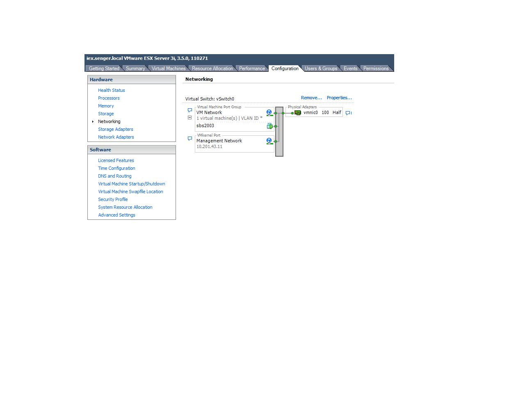Click the arrow marker beside Networking in Hardware
Image resolution: width=525 pixels, height=420 pixels.
93,121
